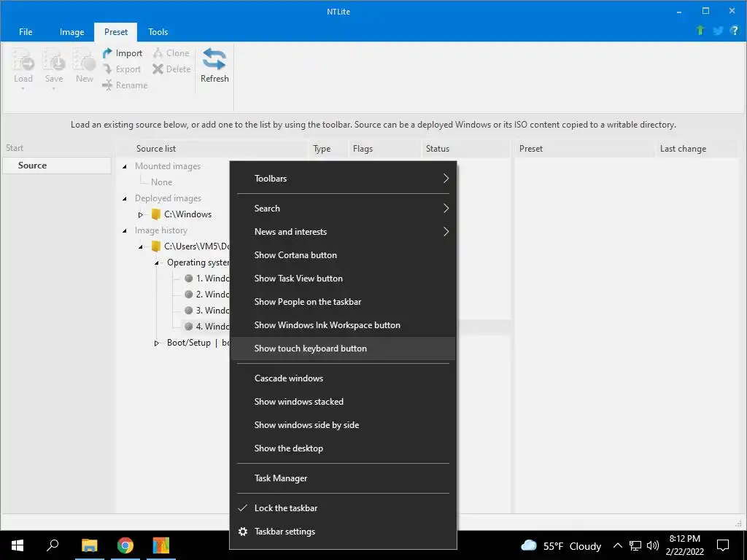
Task: Open the 55°F Cloudy weather widget
Action: [x=561, y=545]
